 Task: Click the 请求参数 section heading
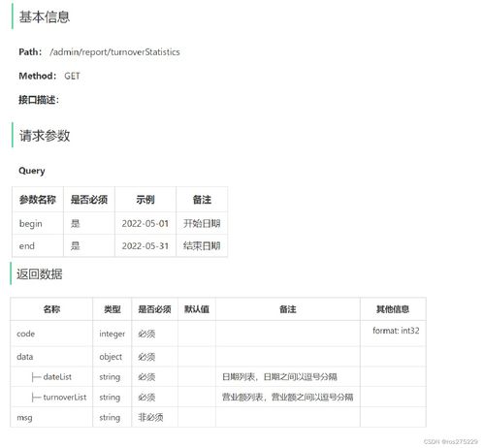tap(45, 136)
